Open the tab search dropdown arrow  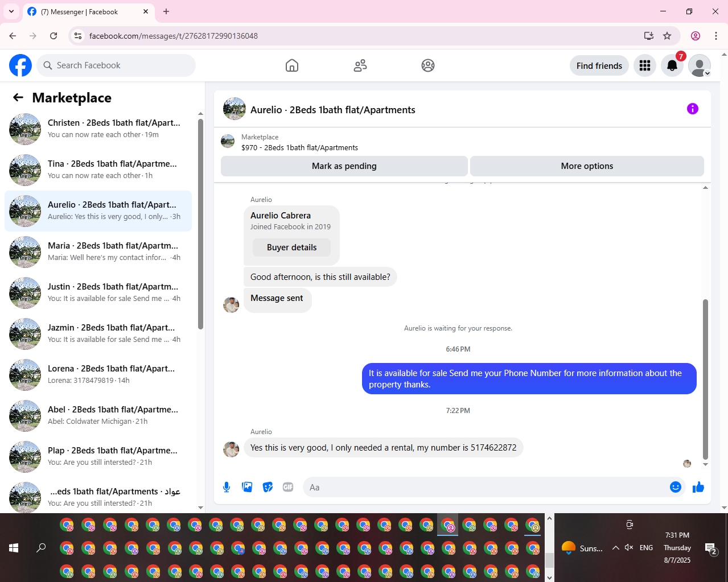pyautogui.click(x=11, y=11)
